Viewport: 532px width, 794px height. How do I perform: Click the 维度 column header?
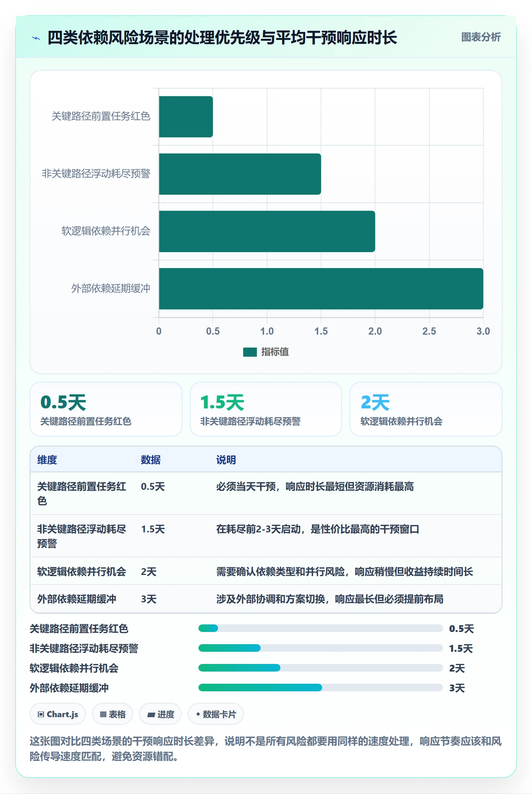[x=47, y=460]
